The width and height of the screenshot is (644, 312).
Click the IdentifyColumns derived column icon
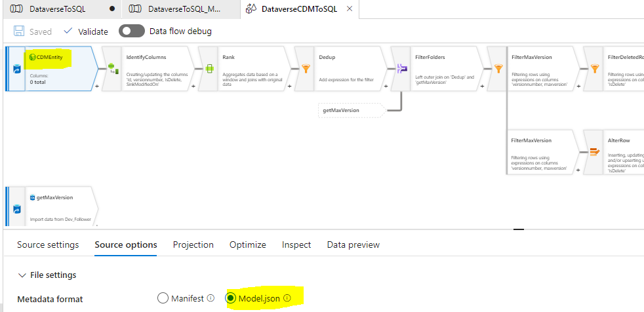(113, 69)
